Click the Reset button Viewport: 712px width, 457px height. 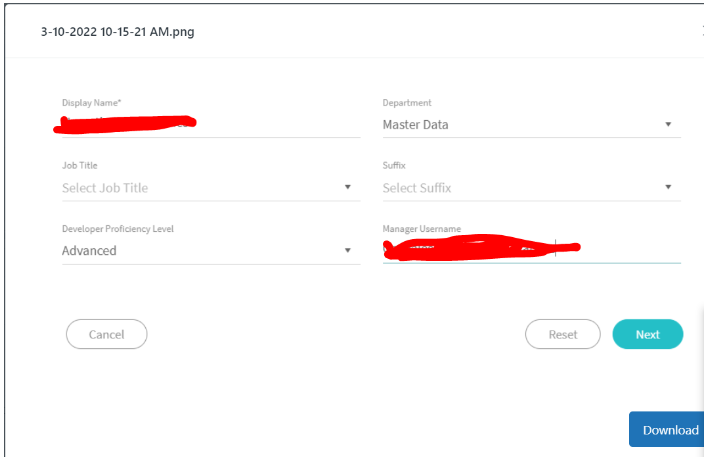click(563, 334)
